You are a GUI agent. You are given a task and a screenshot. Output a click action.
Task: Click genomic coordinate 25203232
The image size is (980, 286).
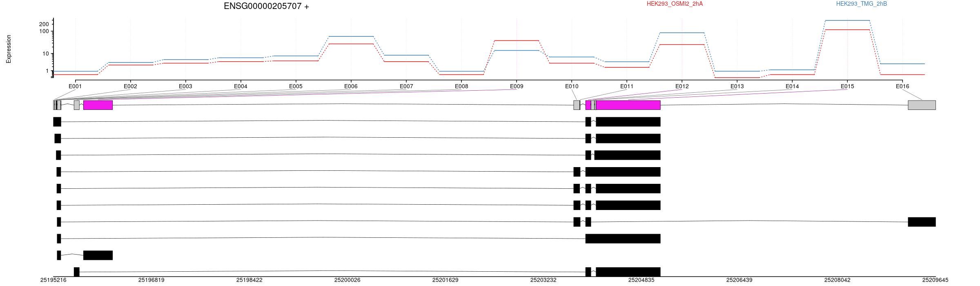pos(543,280)
